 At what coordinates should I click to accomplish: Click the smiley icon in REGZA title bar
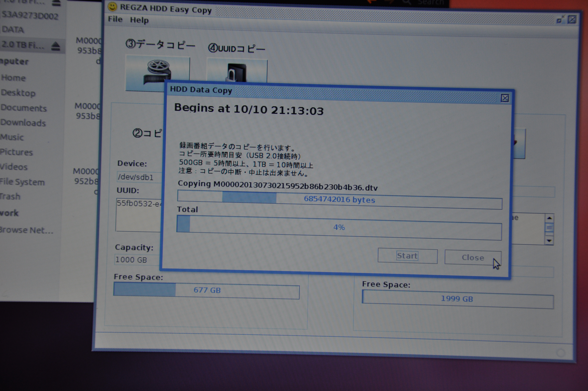pos(112,7)
